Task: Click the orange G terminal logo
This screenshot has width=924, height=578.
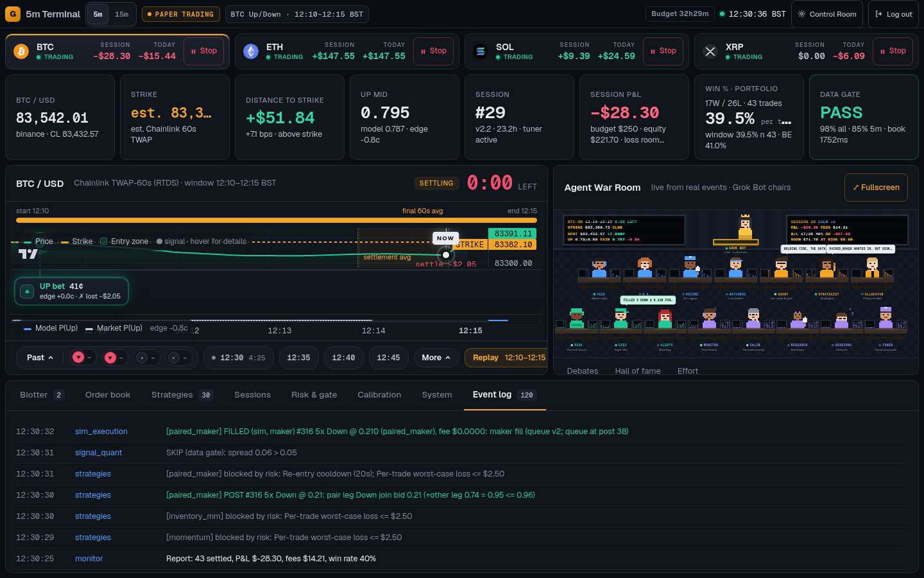Action: click(x=12, y=13)
